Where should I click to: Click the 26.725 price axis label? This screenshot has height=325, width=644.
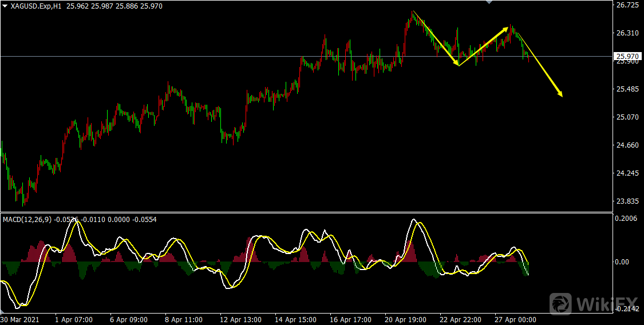pyautogui.click(x=627, y=5)
